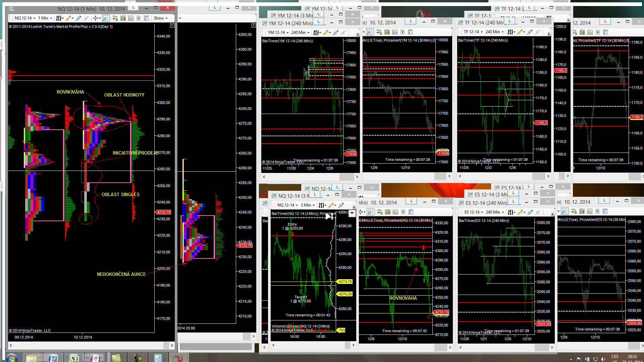The image size is (644, 362).
Task: Open the 240 Min interval dropdown in YM chart
Action: 300,33
